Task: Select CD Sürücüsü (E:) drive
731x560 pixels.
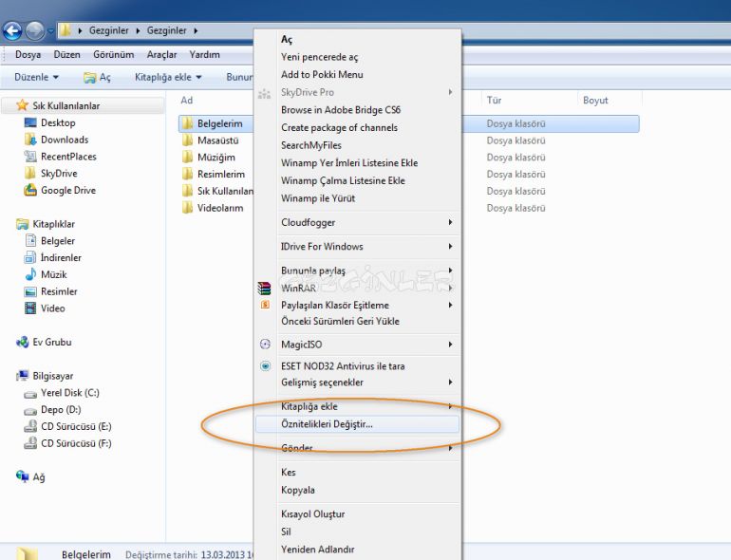Action: click(76, 426)
